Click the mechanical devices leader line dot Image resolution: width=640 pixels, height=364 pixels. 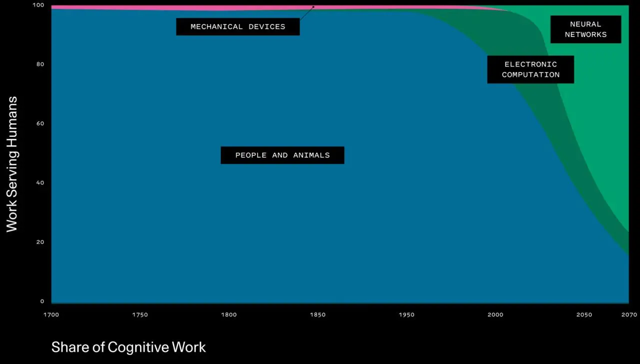pos(313,7)
